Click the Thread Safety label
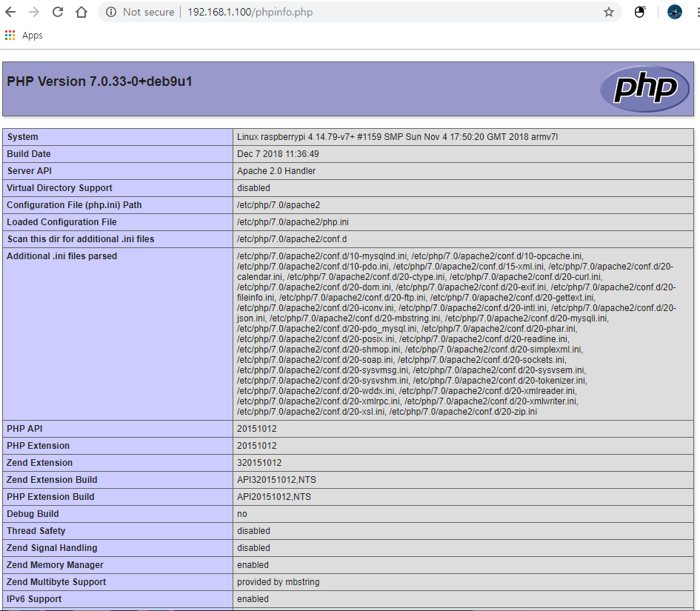 [36, 531]
